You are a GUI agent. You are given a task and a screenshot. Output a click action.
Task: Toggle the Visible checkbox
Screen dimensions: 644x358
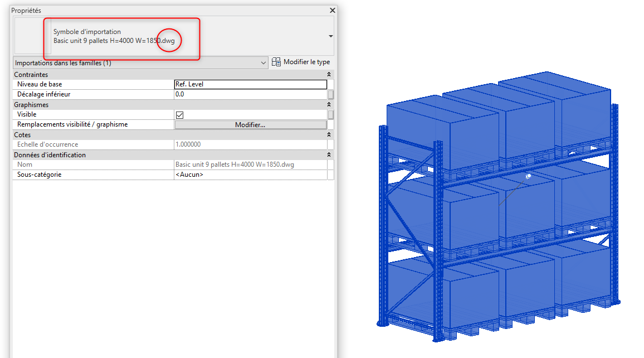[180, 115]
